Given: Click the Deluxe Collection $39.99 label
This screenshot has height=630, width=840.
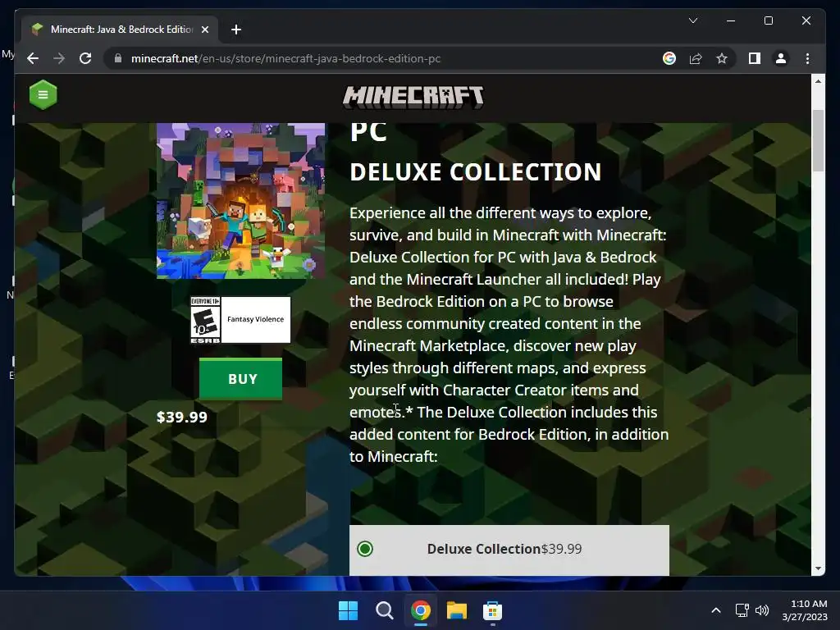Looking at the screenshot, I should click(x=504, y=549).
